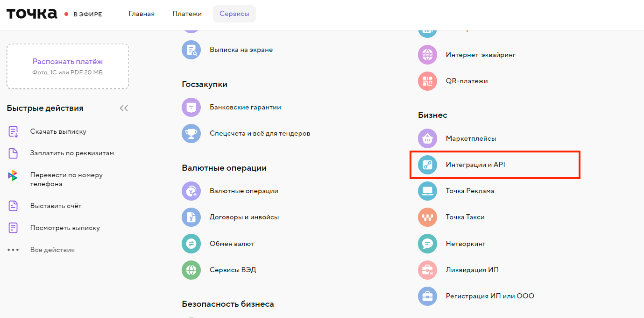Switch to the Главная tab
Image resolution: width=644 pixels, height=318 pixels.
click(142, 14)
